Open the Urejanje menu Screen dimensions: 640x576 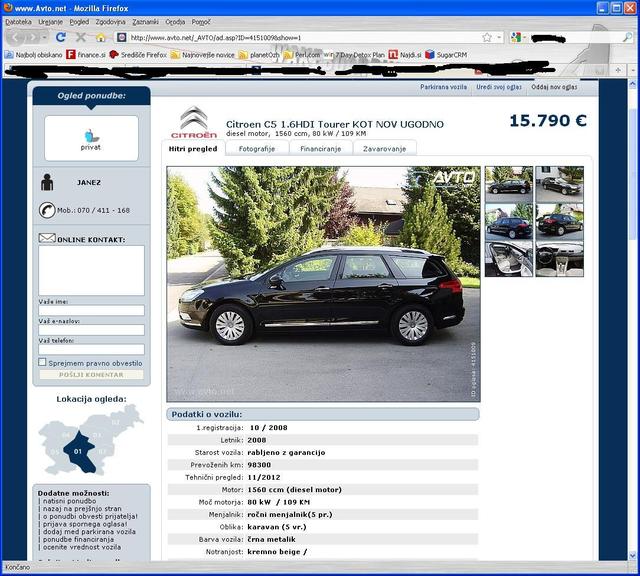point(51,22)
